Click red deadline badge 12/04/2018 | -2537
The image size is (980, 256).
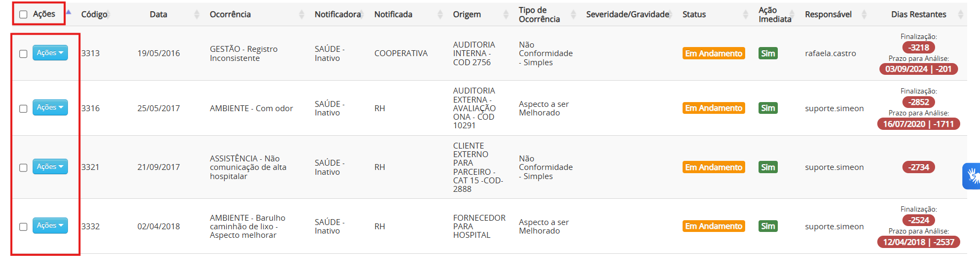(918, 242)
